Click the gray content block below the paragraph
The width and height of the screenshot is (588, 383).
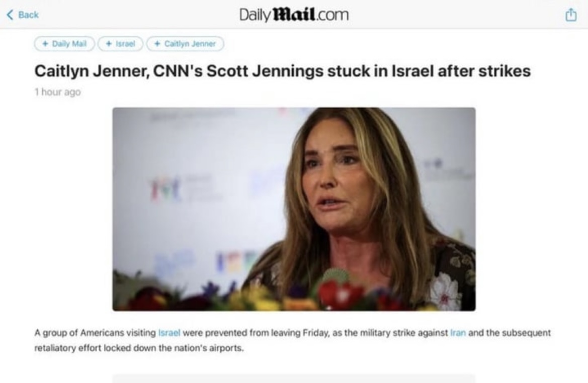tap(294, 378)
